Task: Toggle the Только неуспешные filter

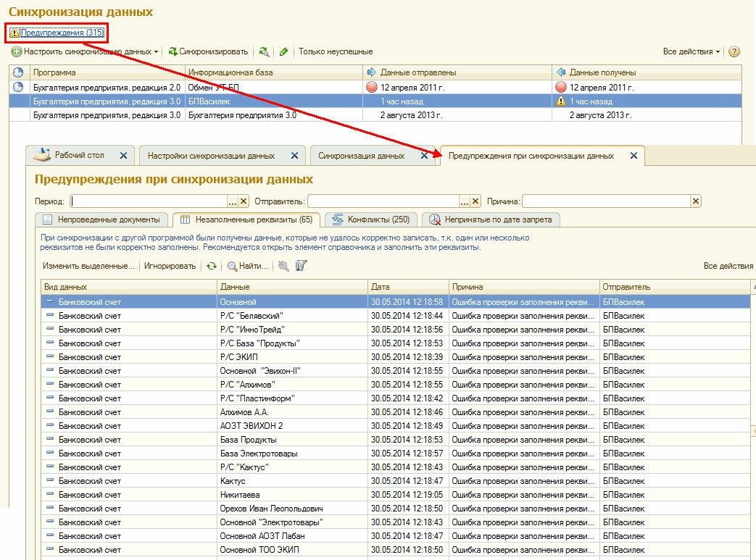Action: [336, 52]
